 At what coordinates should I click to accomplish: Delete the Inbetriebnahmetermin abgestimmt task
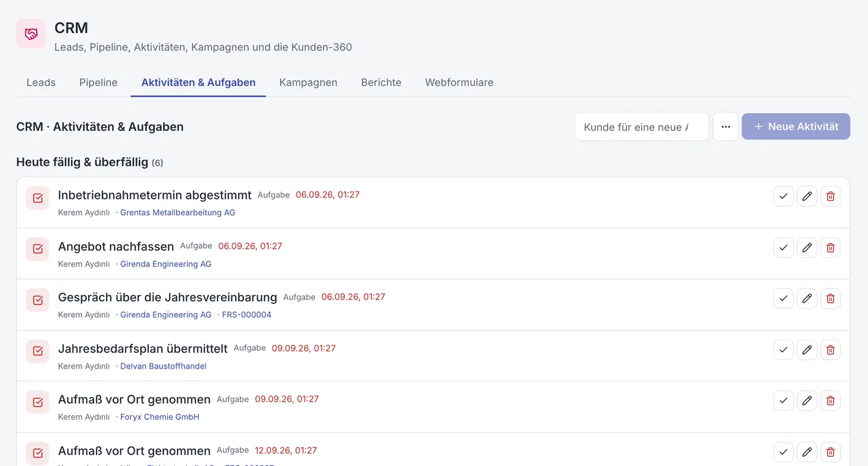[x=831, y=196]
